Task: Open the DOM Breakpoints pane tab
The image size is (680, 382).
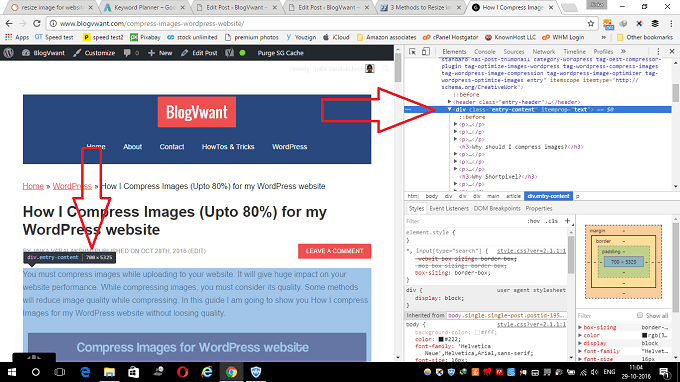Action: point(497,209)
